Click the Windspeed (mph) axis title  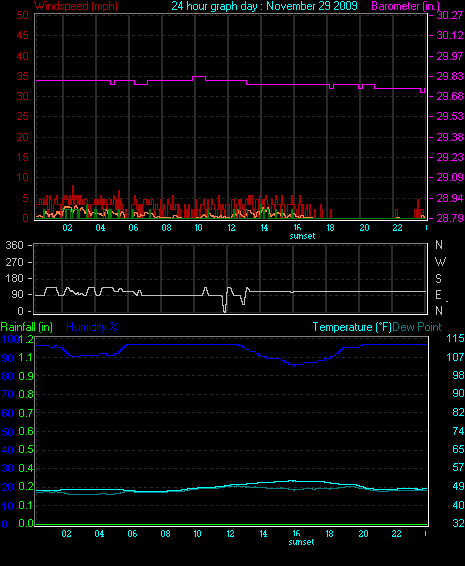[76, 6]
